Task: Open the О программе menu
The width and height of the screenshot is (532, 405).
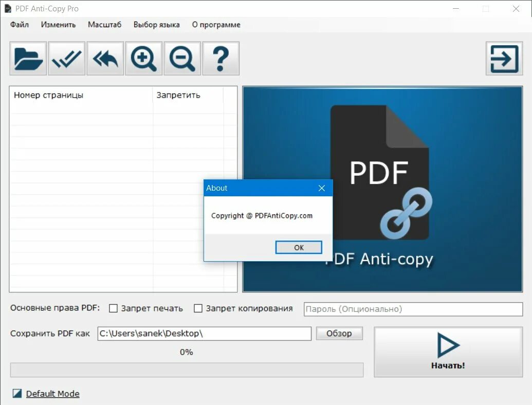Action: click(x=216, y=25)
